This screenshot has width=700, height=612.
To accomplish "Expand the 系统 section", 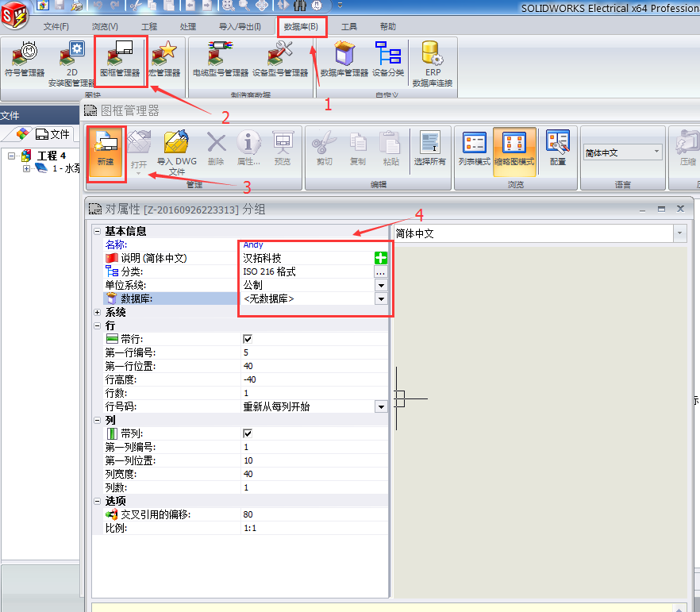I will coord(97,313).
